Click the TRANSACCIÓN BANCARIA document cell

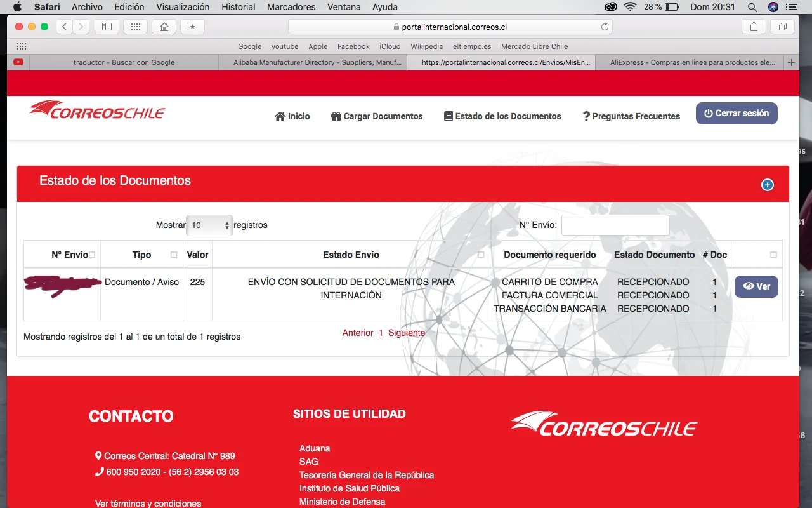[x=550, y=309]
